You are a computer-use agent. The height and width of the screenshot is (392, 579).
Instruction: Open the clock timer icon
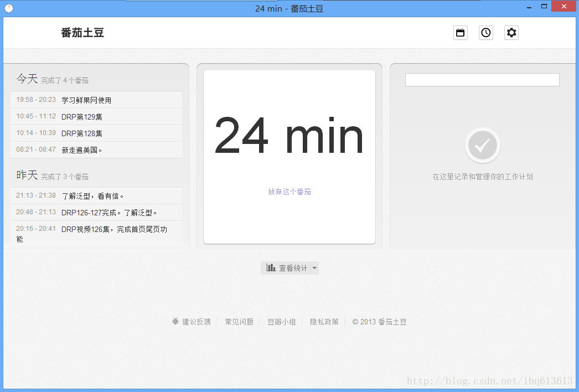click(x=485, y=33)
